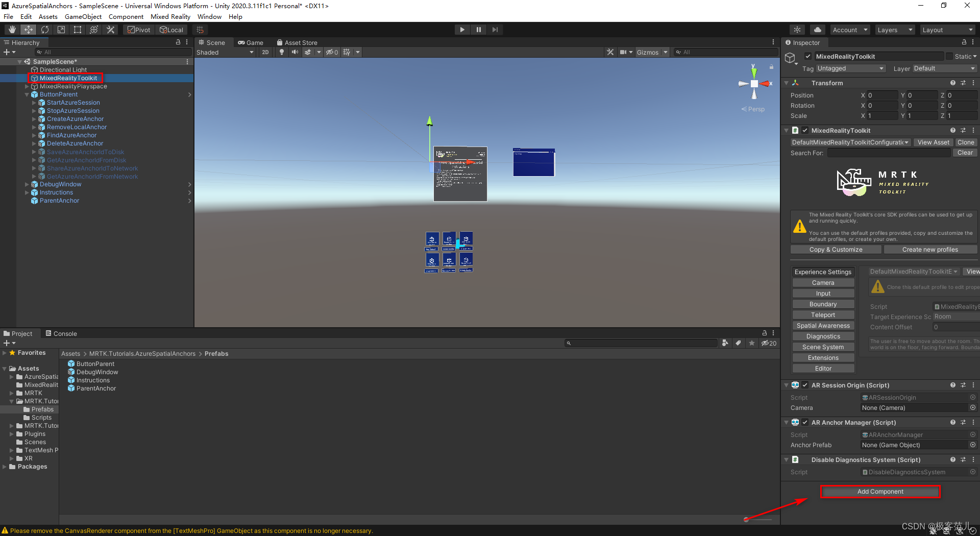Open the Layer dropdown
This screenshot has width=980, height=536.
(944, 68)
